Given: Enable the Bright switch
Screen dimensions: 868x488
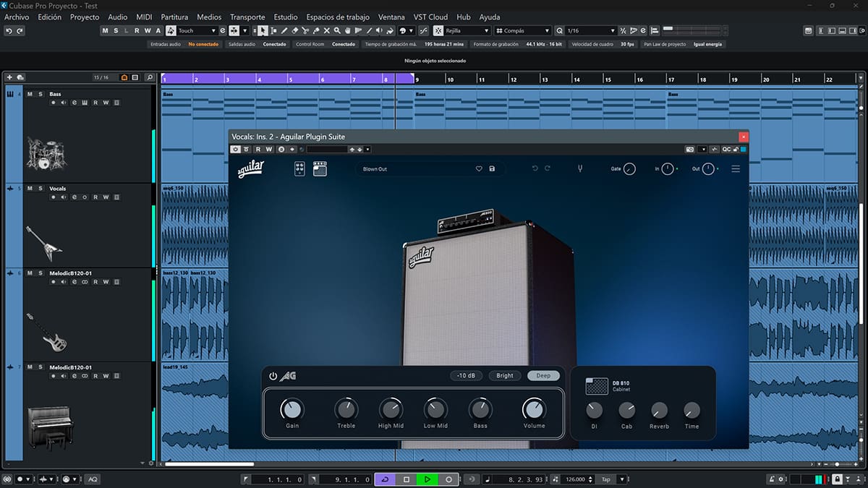Looking at the screenshot, I should point(505,376).
